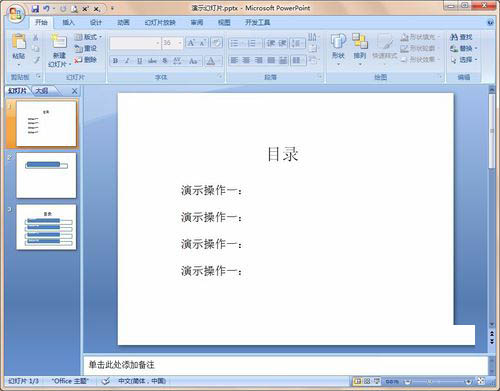Screen dimensions: 500x391
Task: Align text right
Action: click(x=259, y=60)
